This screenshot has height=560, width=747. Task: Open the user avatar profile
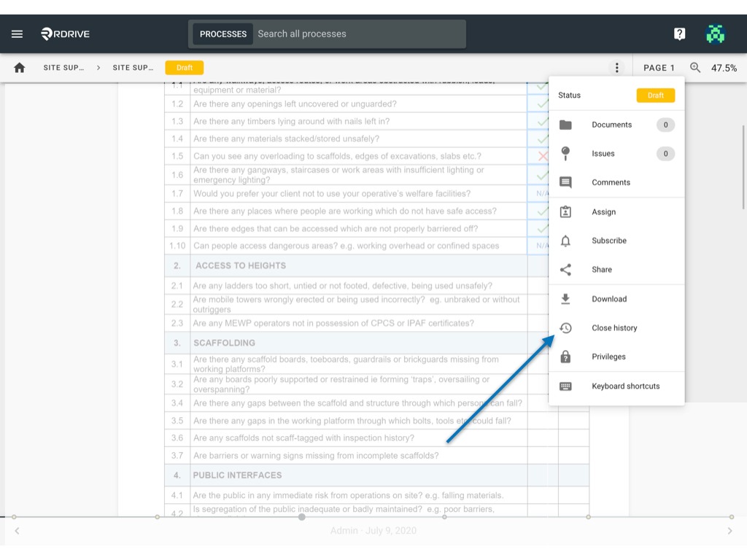[715, 34]
